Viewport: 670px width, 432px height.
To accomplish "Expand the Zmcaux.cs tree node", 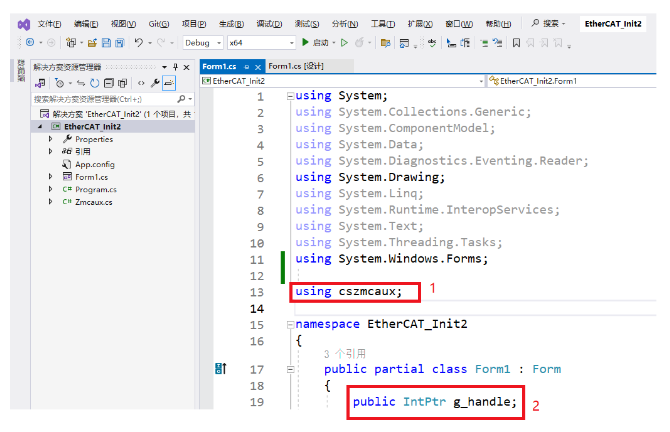I will pos(50,201).
